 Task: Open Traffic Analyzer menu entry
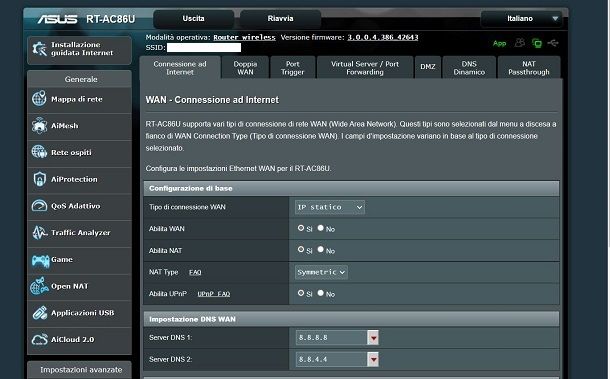coord(80,233)
